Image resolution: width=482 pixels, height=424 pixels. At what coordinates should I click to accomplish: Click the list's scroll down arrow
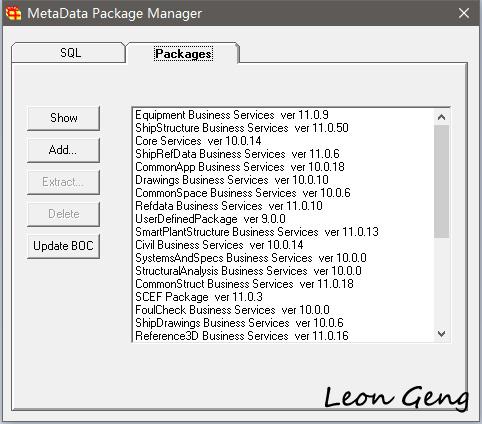click(442, 333)
